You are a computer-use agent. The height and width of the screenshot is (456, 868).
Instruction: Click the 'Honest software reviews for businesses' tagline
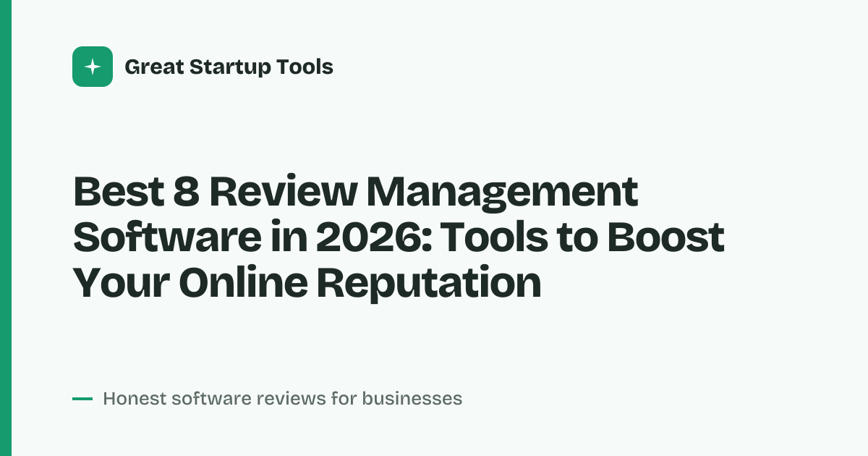283,398
